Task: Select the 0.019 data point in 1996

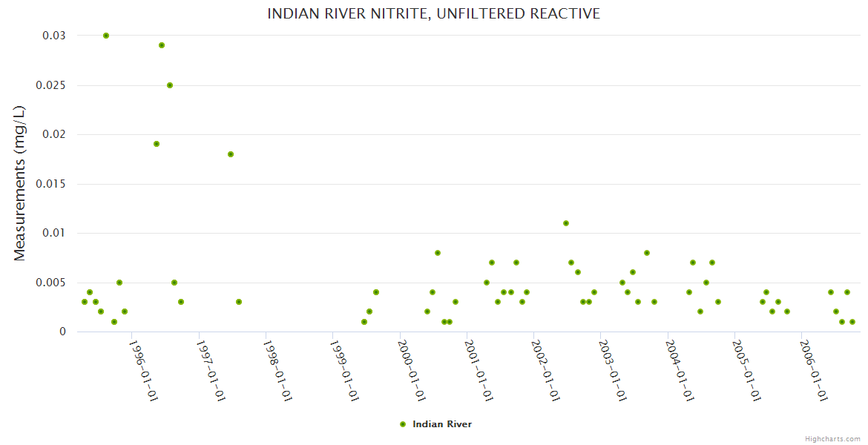Action: coord(157,144)
